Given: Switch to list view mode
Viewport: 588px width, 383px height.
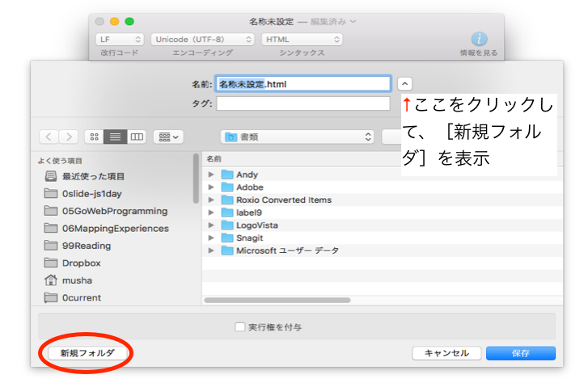Looking at the screenshot, I should coord(116,137).
